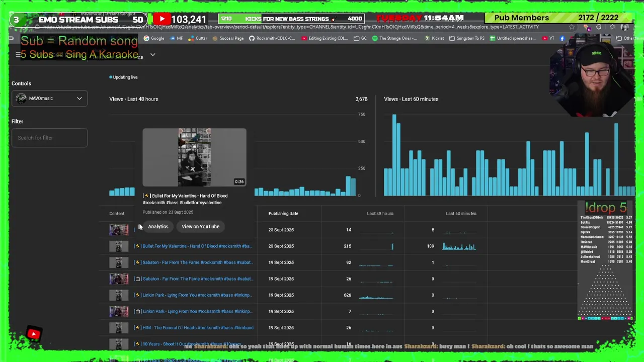Open the Facebook bookmark icon
This screenshot has height=362, width=644.
pos(562,38)
